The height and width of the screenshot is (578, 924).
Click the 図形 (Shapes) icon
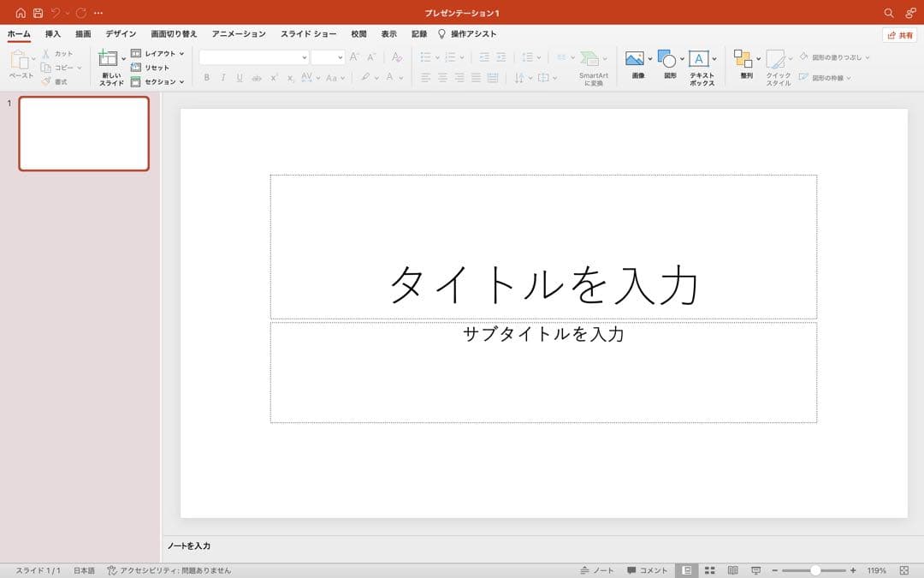click(x=667, y=58)
